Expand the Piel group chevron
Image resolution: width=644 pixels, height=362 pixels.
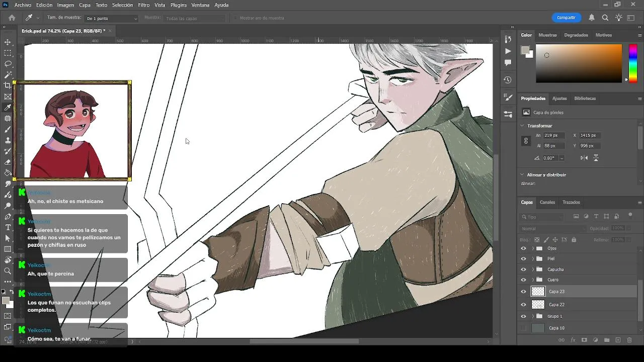point(533,259)
